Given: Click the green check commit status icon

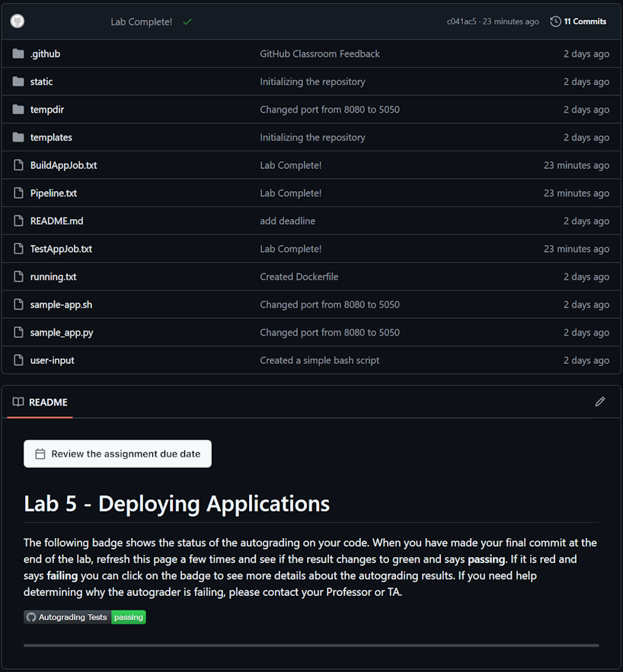Looking at the screenshot, I should [187, 22].
